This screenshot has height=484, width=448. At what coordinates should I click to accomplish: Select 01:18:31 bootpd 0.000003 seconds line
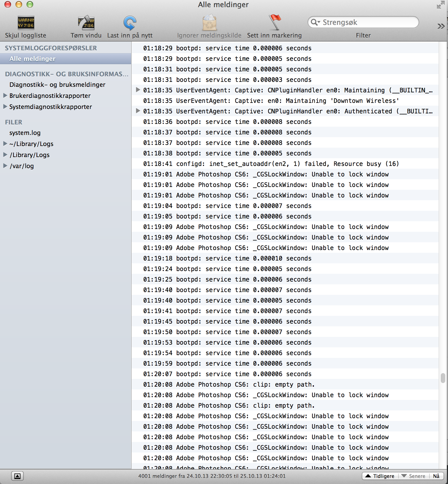coord(285,80)
